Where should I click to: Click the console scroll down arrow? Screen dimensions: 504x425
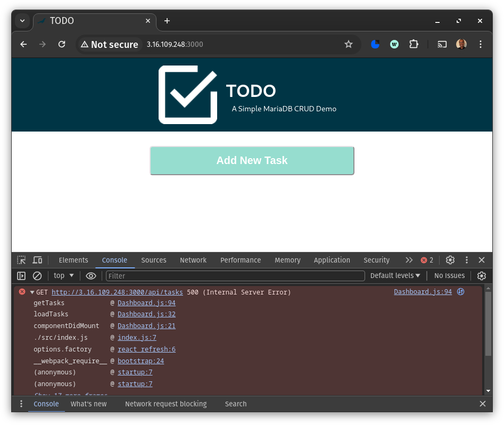(488, 391)
